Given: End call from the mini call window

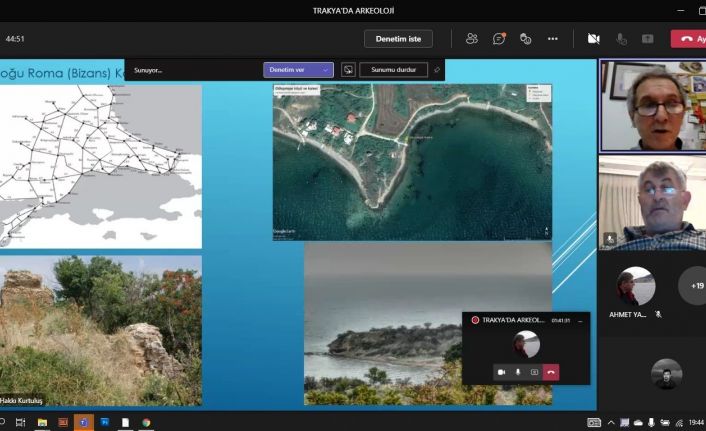Looking at the screenshot, I should (x=550, y=372).
